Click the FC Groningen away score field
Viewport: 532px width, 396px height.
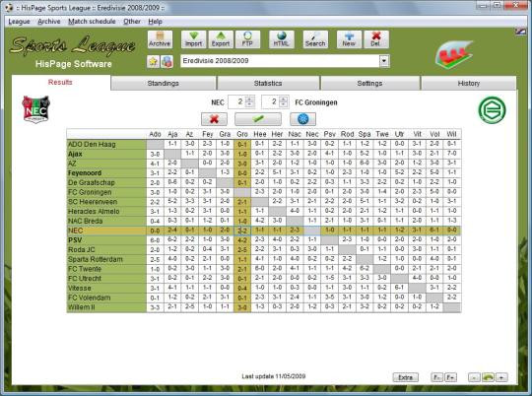[271, 101]
